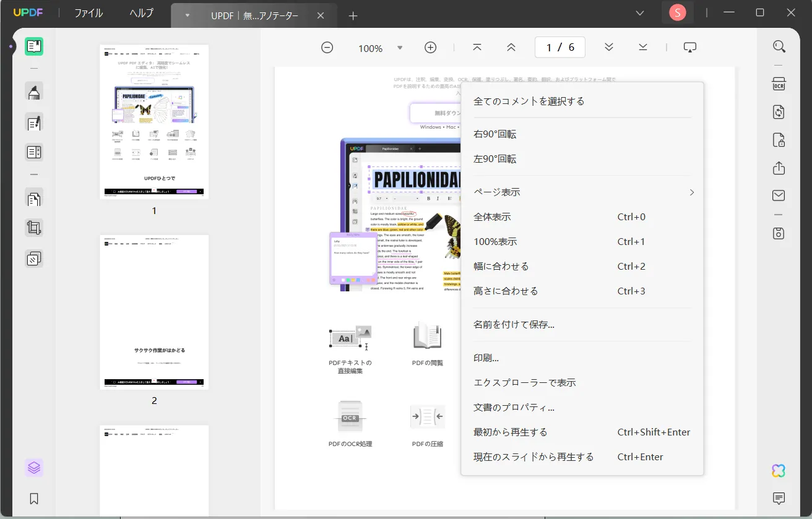Open the ファイル menu

[x=89, y=13]
